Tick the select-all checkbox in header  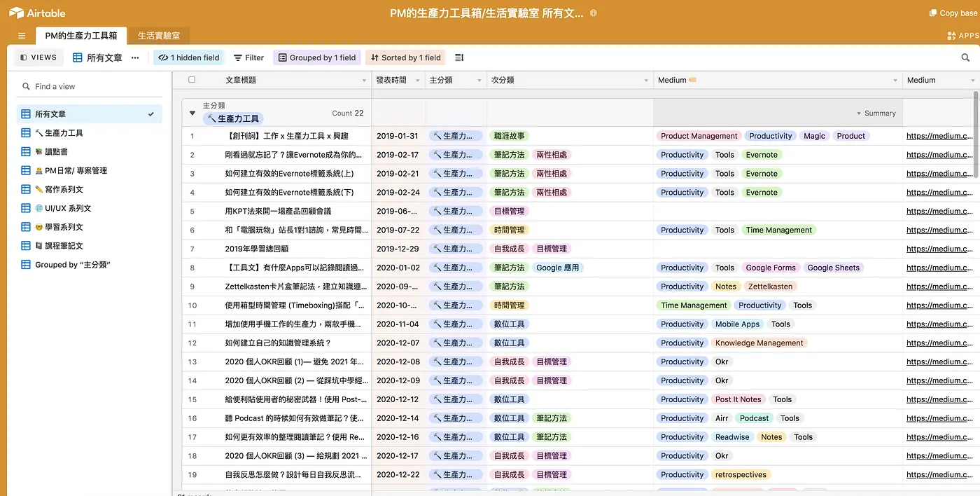[192, 80]
